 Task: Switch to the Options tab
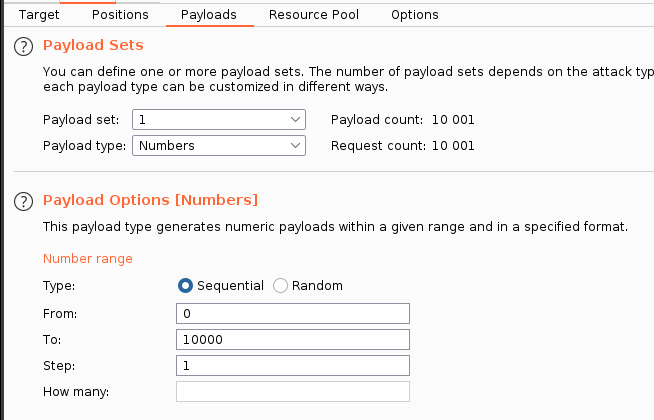click(x=414, y=15)
